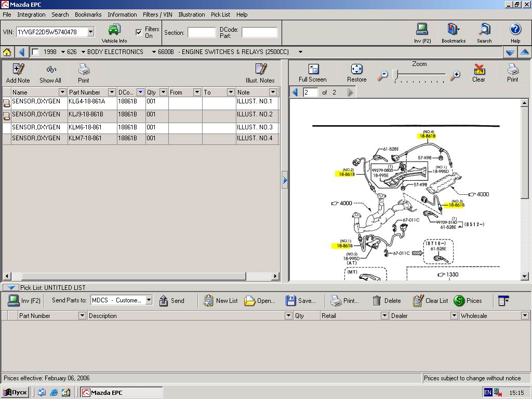Open the Send Parts to dropdown
The height and width of the screenshot is (399, 532).
tap(149, 300)
